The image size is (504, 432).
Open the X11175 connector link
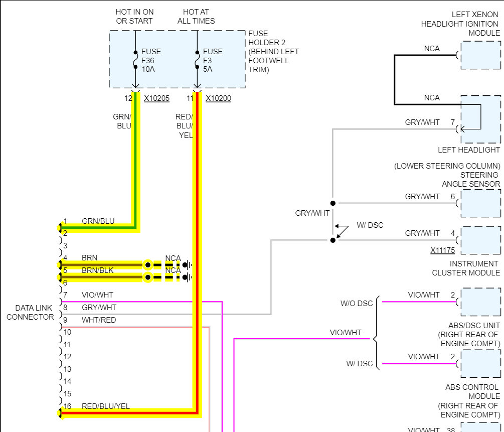[443, 250]
